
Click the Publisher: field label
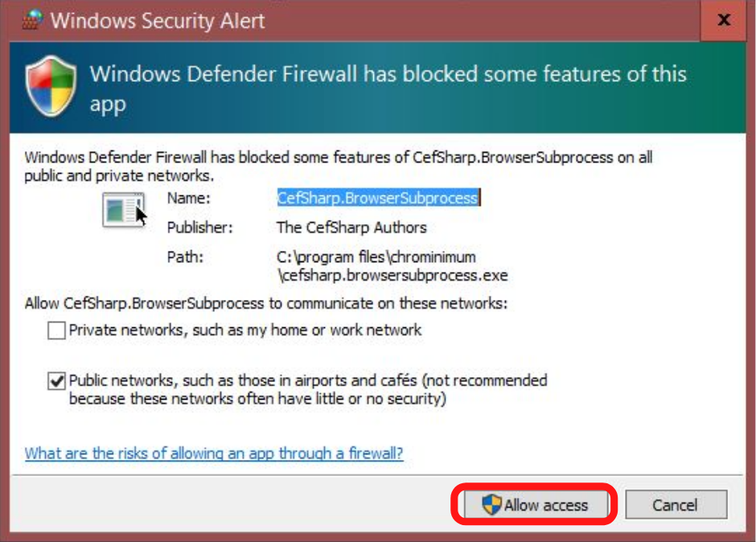199,228
